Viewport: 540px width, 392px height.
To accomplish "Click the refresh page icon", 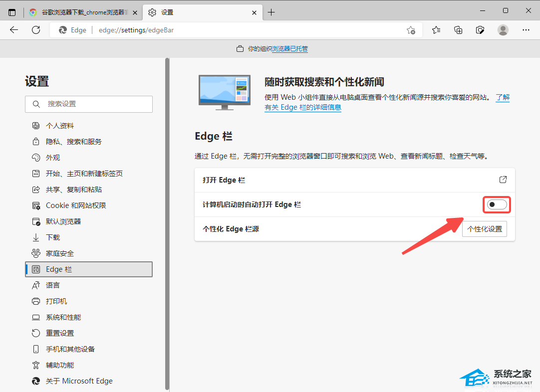I will coord(35,30).
